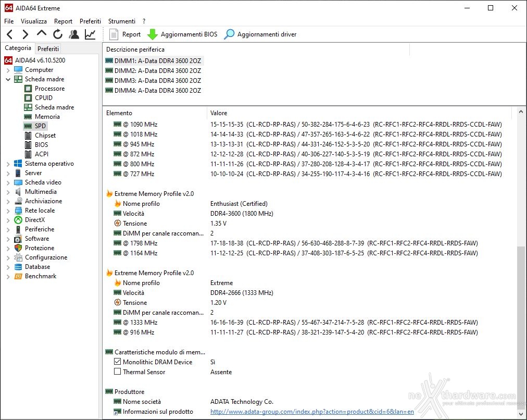Open the File menu
The image size is (527, 420).
point(9,21)
